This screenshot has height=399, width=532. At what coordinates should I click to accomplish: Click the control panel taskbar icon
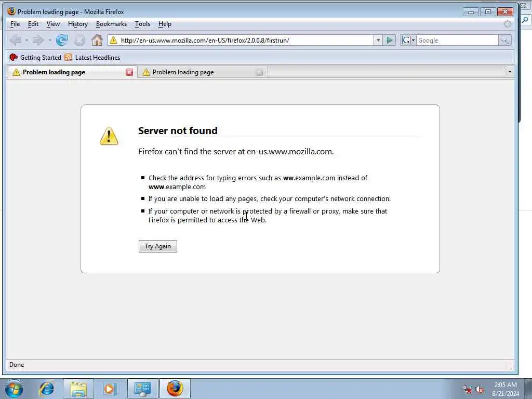click(x=142, y=389)
